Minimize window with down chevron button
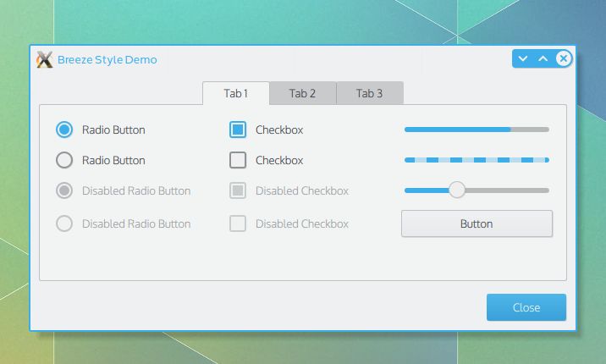The width and height of the screenshot is (606, 364). (x=522, y=58)
